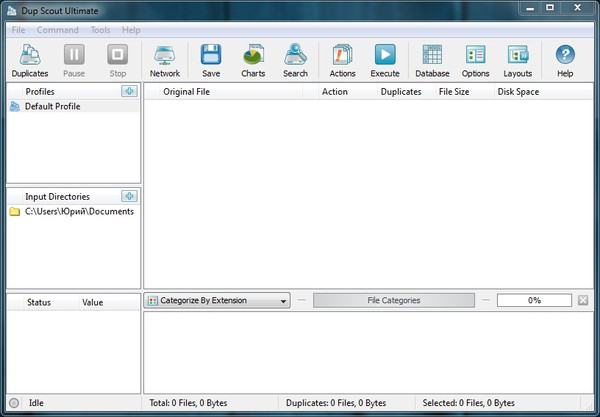Save the report with the Save icon
Viewport: 600px width, 417px height.
211,60
